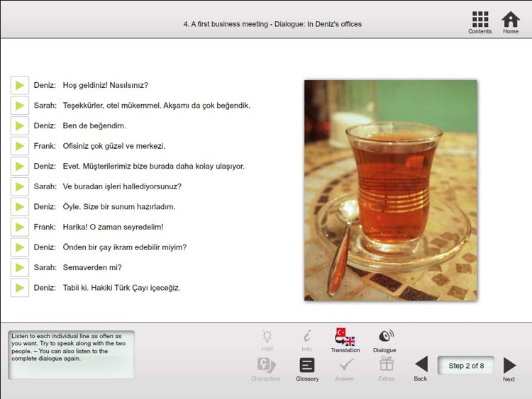
Task: Go Back to the previous step
Action: pos(421,369)
